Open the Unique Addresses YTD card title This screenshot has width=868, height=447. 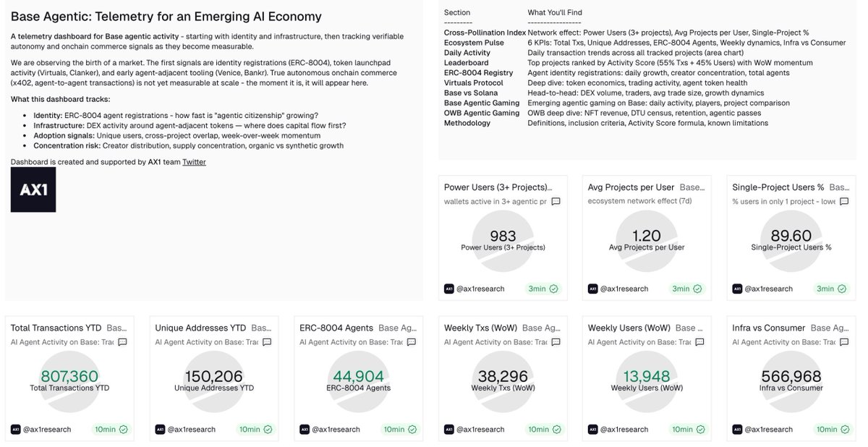200,328
